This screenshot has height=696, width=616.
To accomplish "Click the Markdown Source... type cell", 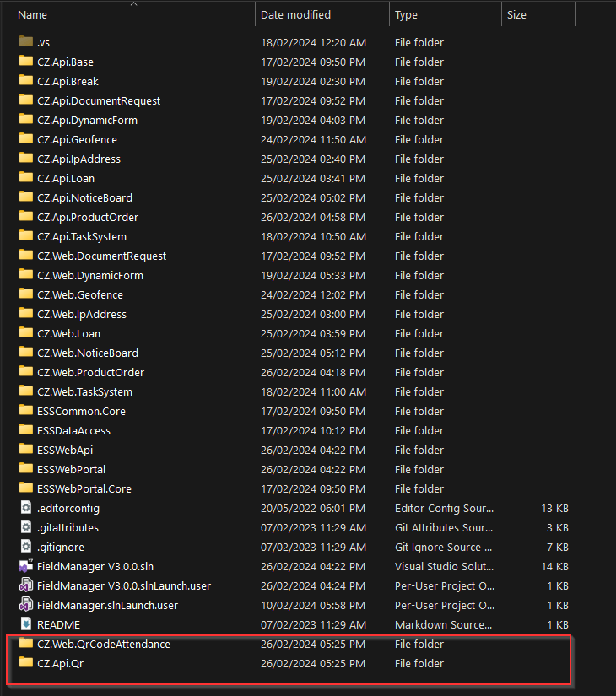I will pos(443,625).
